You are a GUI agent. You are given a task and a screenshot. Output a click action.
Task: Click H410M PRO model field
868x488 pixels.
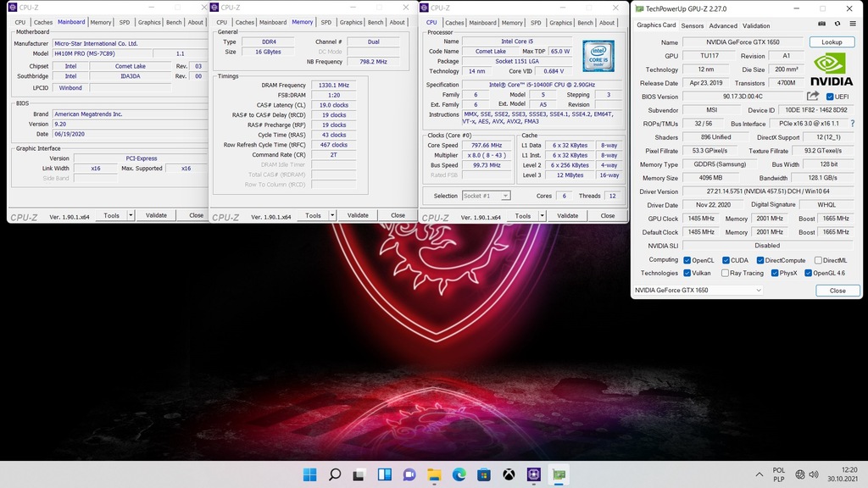103,53
